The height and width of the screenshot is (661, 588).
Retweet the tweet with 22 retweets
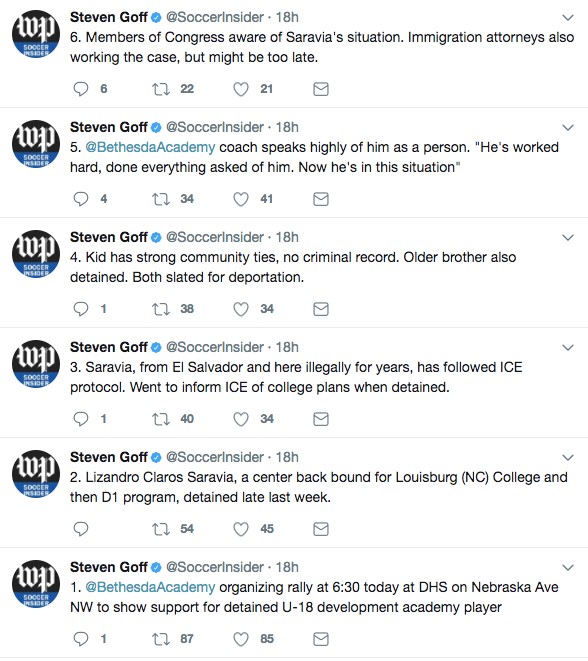[161, 89]
